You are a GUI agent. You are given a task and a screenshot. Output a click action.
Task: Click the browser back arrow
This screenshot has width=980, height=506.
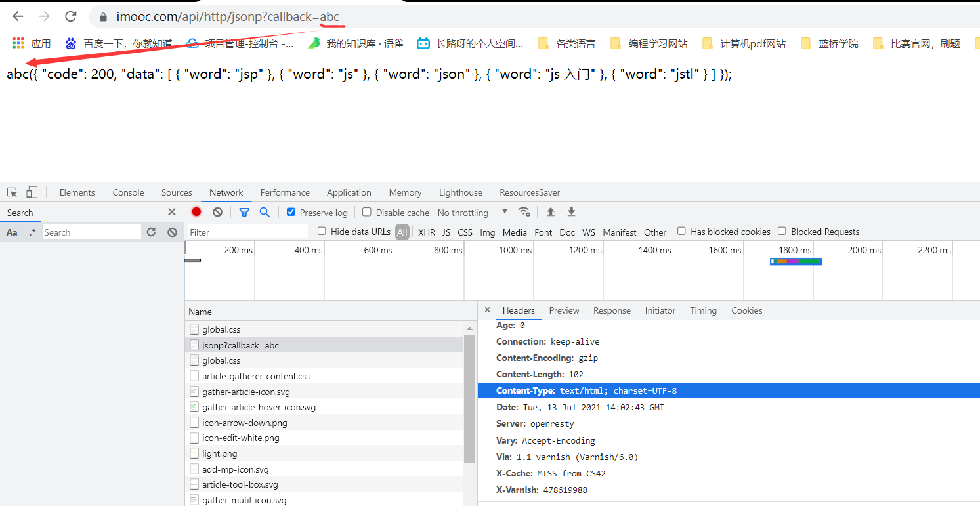(x=18, y=16)
